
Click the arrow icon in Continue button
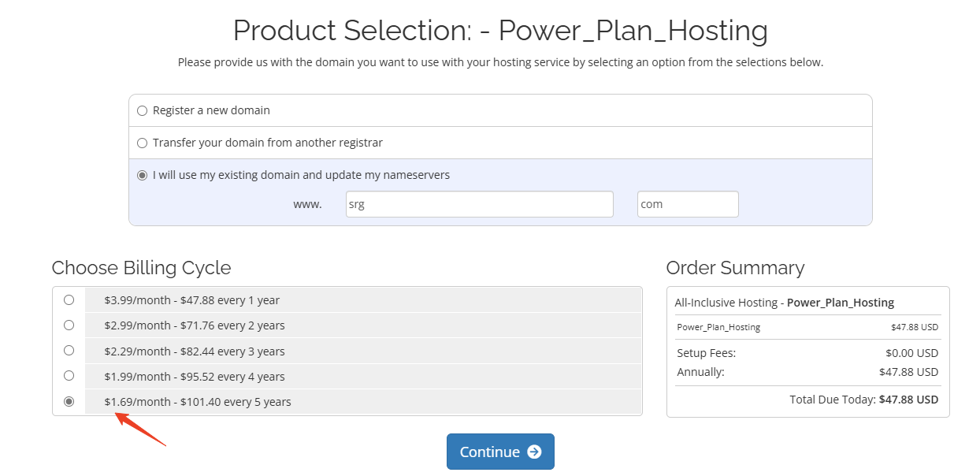[x=534, y=452]
